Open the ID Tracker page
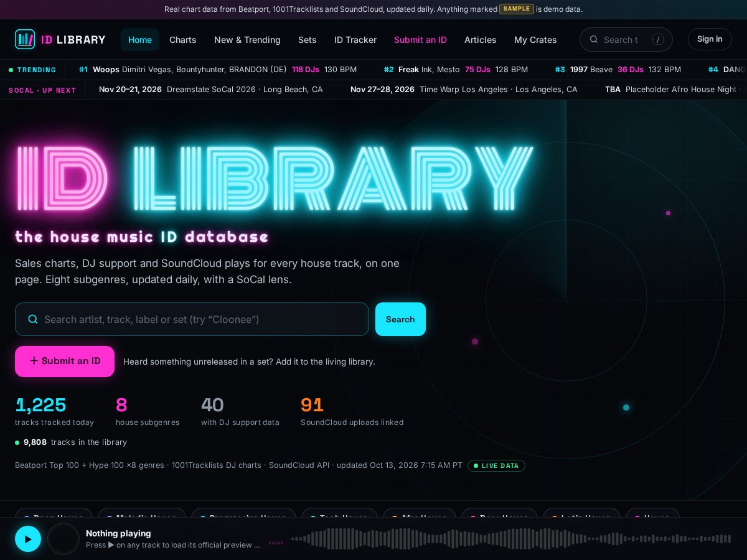The width and height of the screenshot is (747, 560). [355, 39]
